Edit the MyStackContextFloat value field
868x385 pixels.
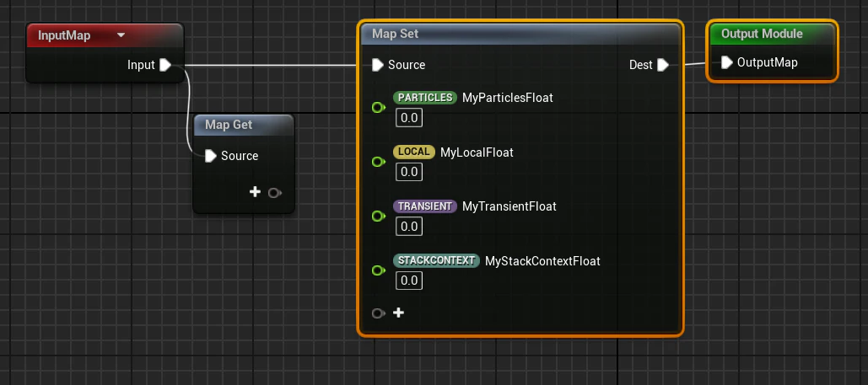coord(409,281)
